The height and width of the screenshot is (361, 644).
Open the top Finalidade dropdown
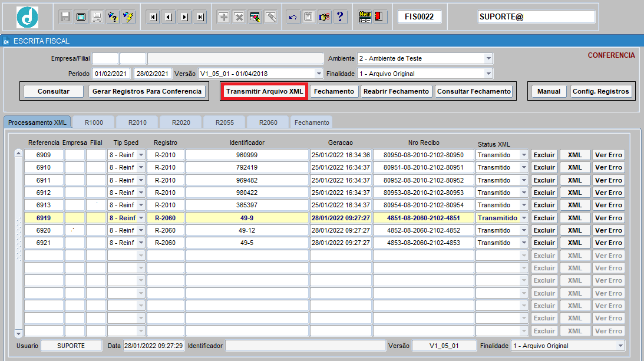coord(488,74)
